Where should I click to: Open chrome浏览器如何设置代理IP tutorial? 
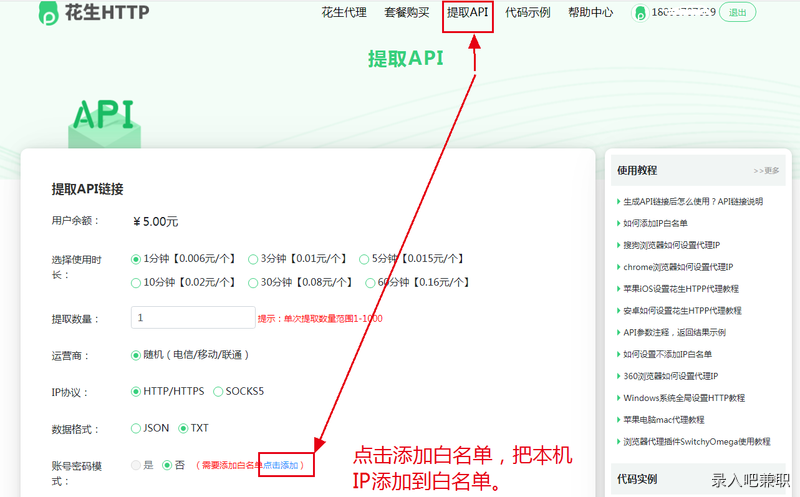click(678, 267)
